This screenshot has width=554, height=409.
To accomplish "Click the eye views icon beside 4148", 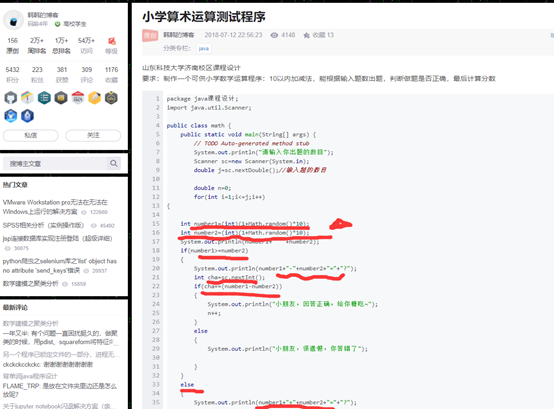I will click(x=274, y=35).
